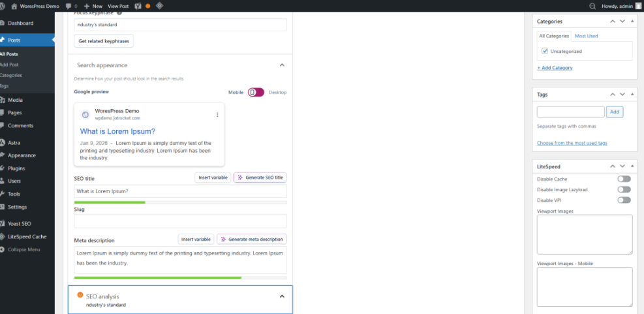Collapse the admin sidebar menu
The width and height of the screenshot is (644, 314).
[x=23, y=249]
